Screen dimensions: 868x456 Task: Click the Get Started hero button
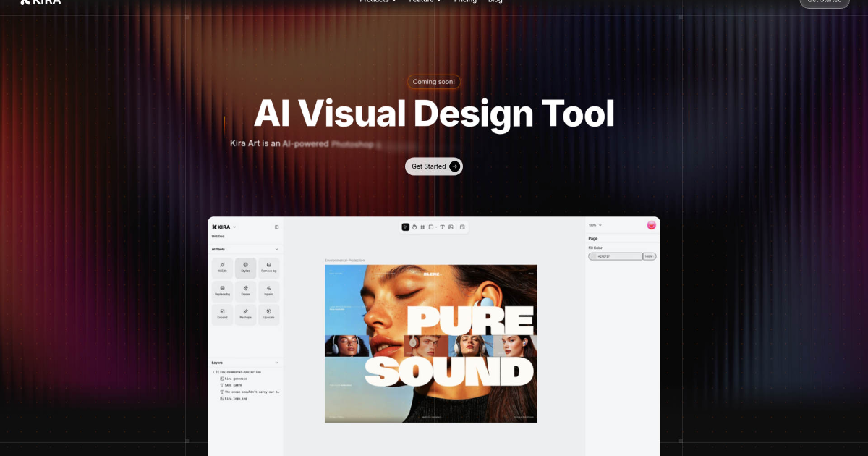pyautogui.click(x=433, y=166)
